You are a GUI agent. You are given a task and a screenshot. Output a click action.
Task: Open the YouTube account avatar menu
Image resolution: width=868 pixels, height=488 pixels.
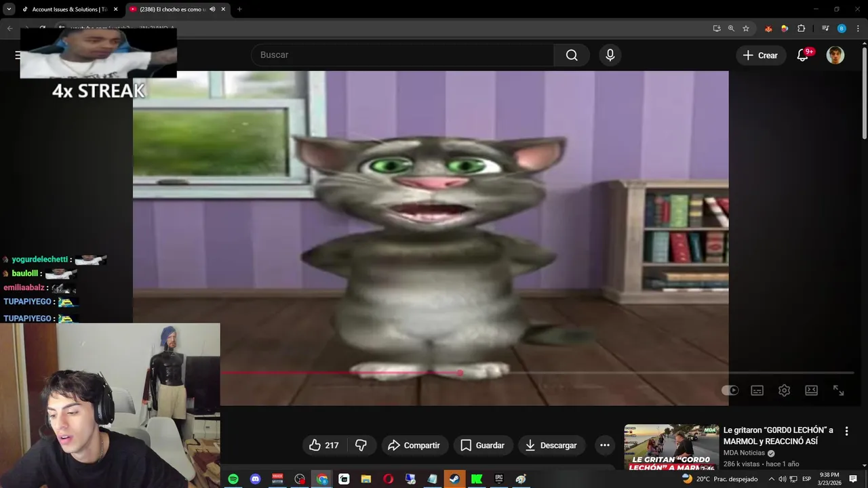(x=835, y=56)
